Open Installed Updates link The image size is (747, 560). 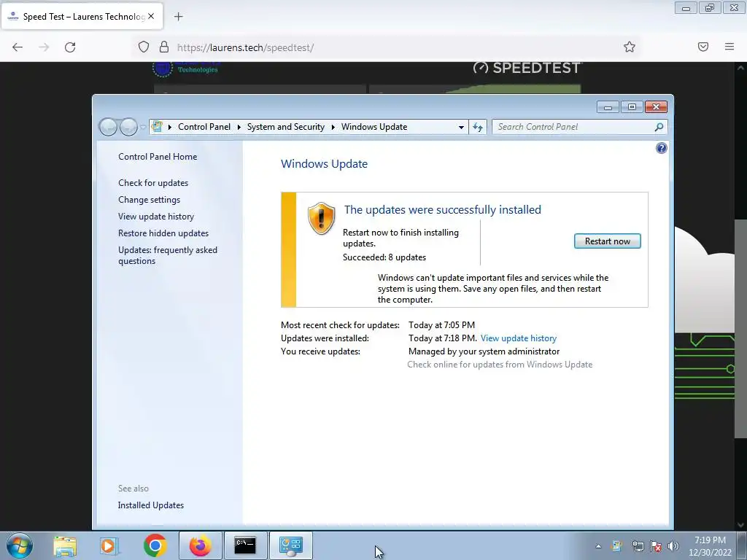pyautogui.click(x=150, y=505)
